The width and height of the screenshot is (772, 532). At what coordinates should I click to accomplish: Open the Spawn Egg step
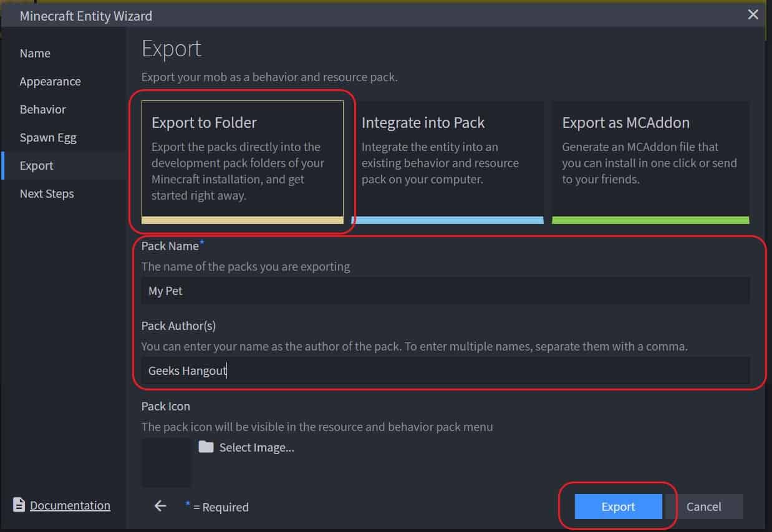click(48, 138)
